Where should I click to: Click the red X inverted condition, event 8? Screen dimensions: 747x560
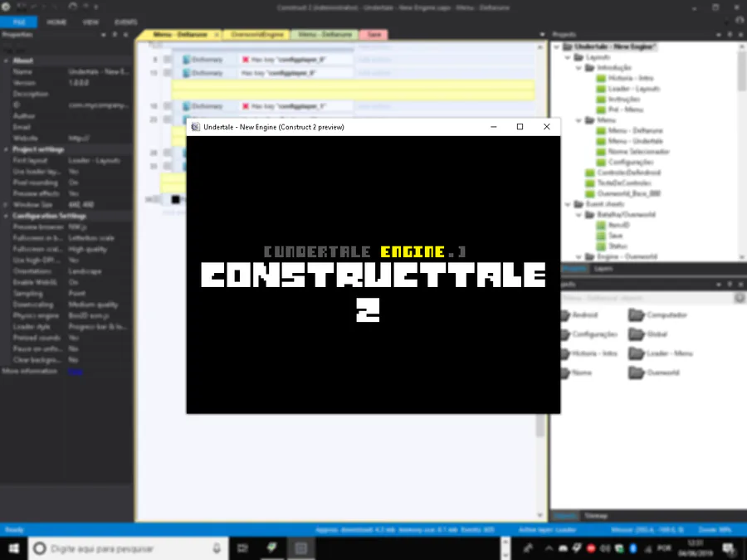pyautogui.click(x=246, y=60)
